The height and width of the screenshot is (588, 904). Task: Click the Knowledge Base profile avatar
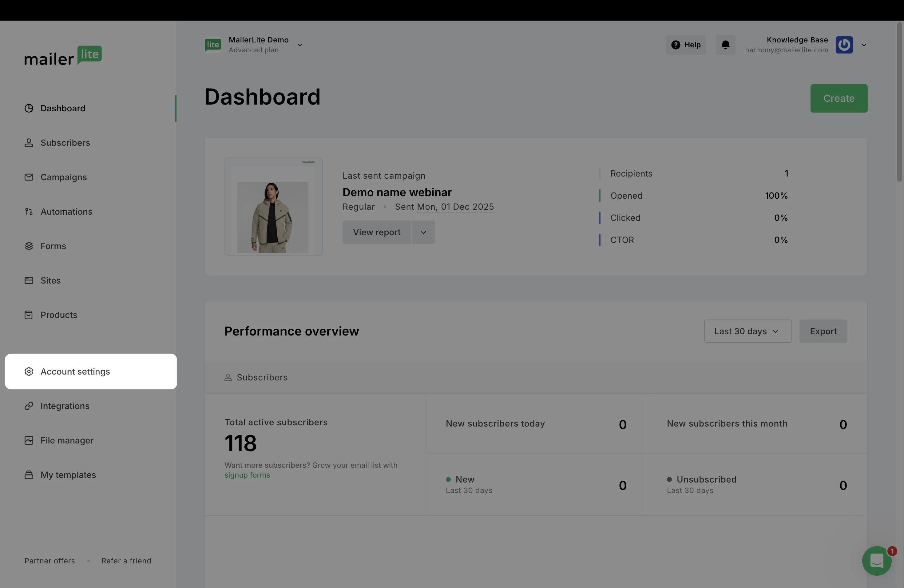pyautogui.click(x=844, y=45)
